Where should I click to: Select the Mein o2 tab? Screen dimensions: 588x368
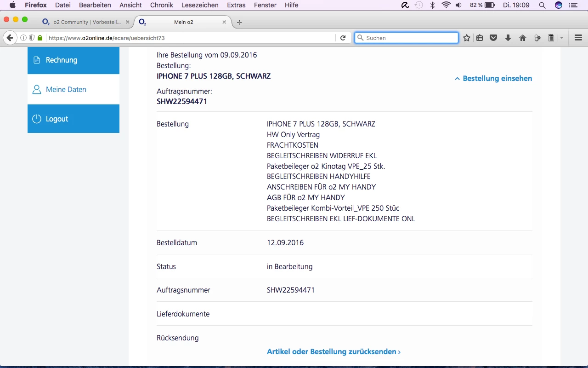click(183, 22)
